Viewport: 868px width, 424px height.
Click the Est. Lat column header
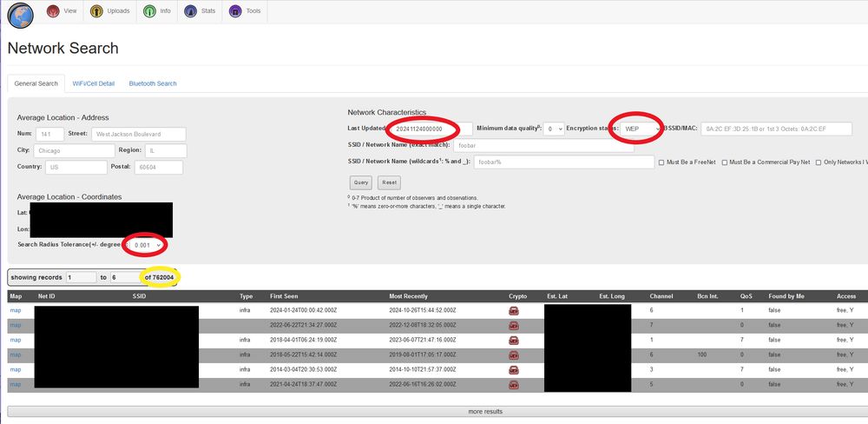click(x=557, y=296)
